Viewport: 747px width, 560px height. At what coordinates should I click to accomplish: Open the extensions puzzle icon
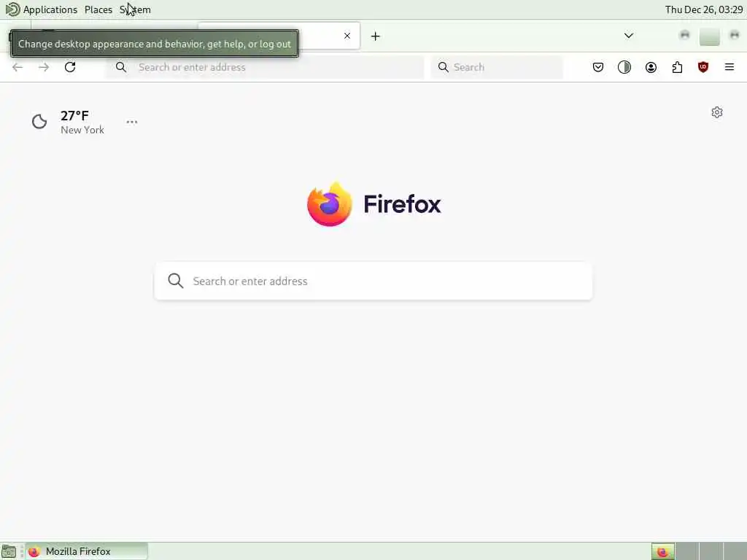pos(677,67)
